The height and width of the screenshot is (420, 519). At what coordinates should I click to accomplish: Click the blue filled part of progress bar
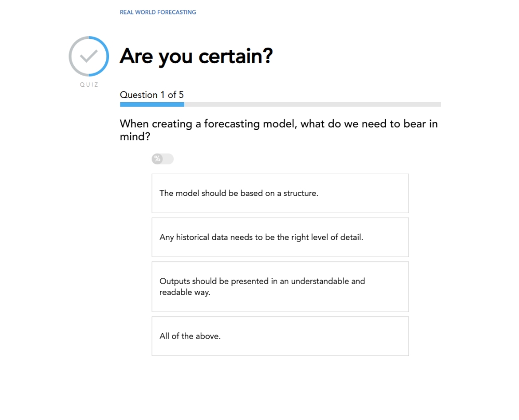pyautogui.click(x=152, y=105)
